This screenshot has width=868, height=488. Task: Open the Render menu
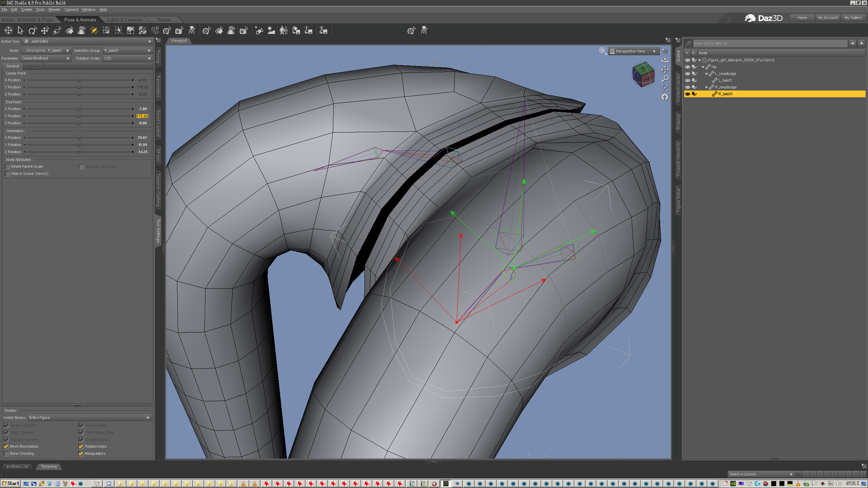pyautogui.click(x=54, y=10)
